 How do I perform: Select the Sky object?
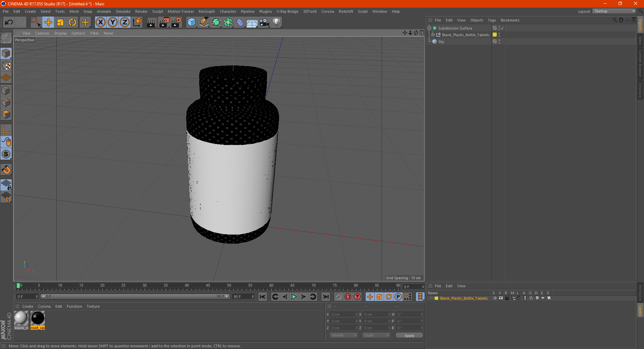click(441, 42)
